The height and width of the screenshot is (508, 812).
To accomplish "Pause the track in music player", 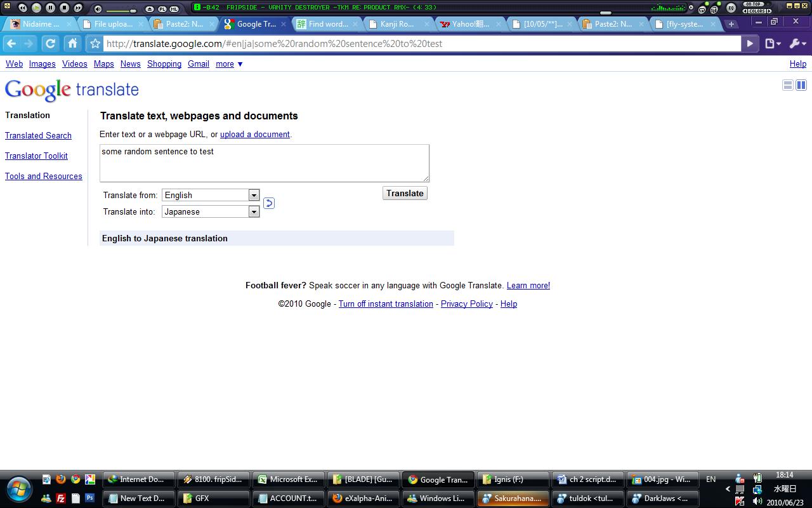I will pos(50,8).
